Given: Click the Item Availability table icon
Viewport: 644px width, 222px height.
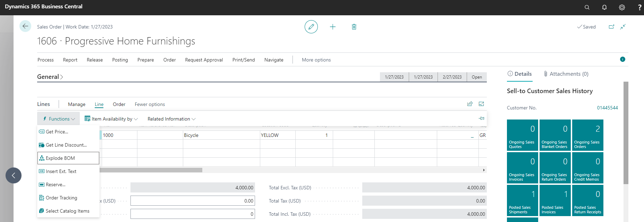Looking at the screenshot, I should (87, 119).
